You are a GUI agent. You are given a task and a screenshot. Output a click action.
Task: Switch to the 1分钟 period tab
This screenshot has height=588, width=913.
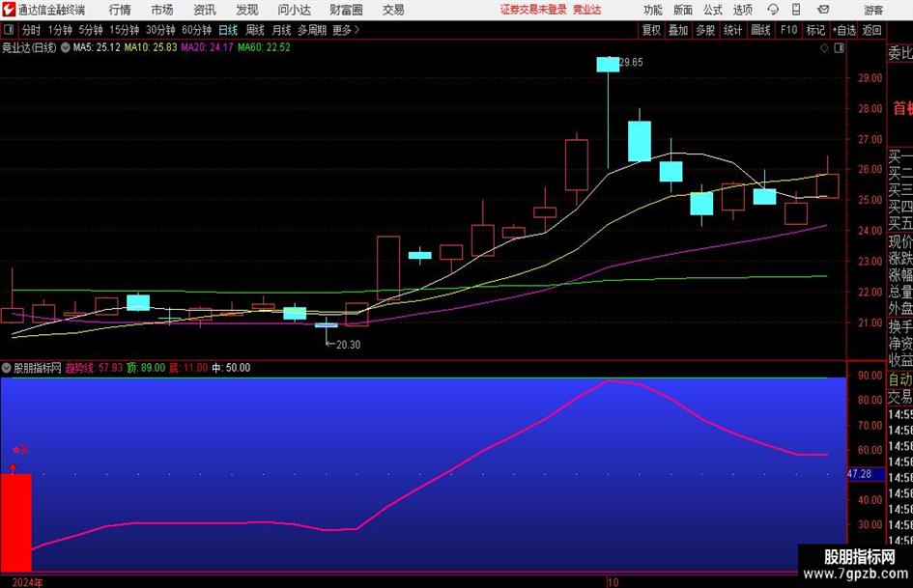[x=60, y=30]
